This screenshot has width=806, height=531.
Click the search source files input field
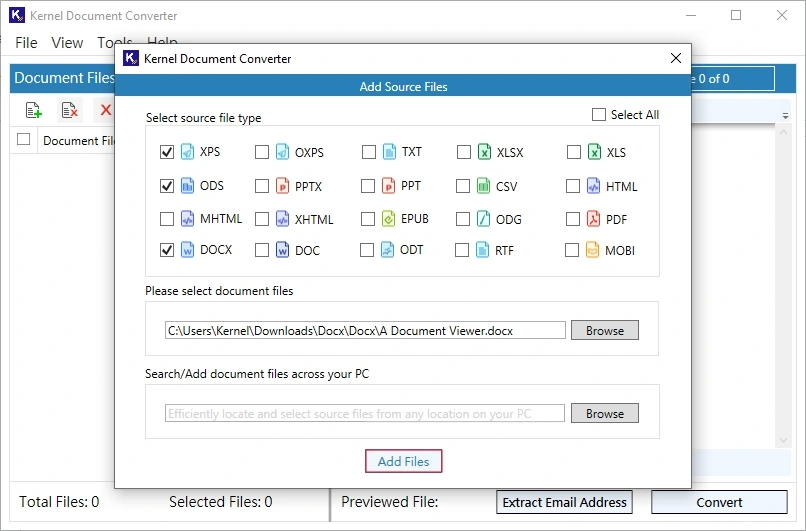click(x=365, y=413)
